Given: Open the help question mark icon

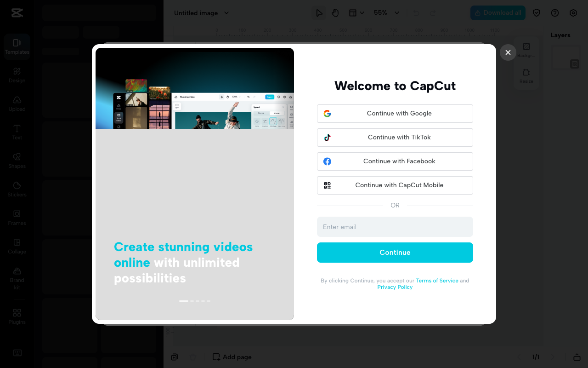Looking at the screenshot, I should 555,13.
